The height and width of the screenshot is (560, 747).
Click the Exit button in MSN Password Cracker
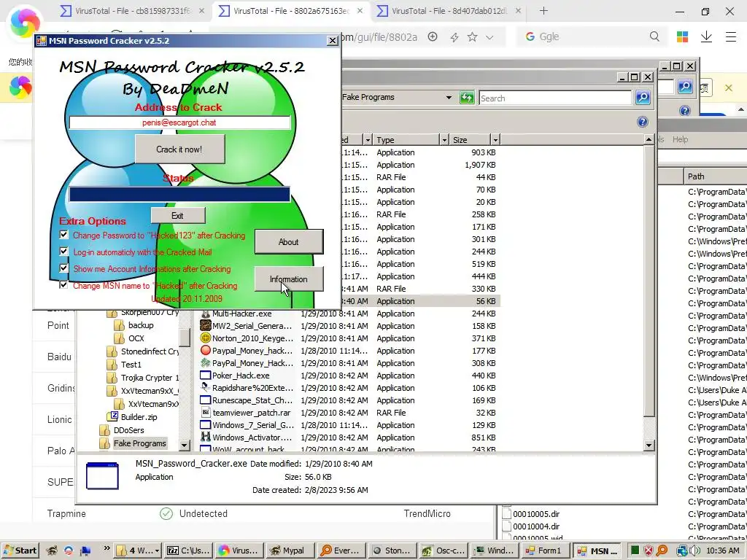178,215
